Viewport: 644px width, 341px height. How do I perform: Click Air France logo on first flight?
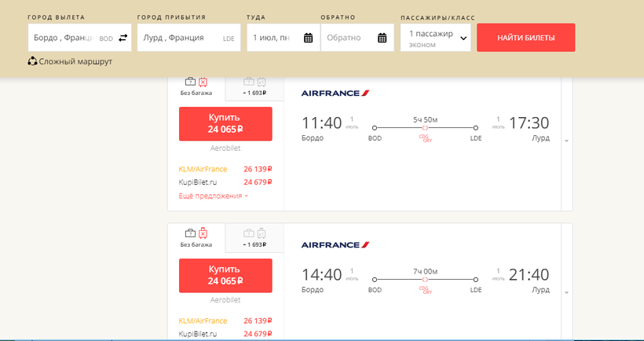[x=335, y=93]
